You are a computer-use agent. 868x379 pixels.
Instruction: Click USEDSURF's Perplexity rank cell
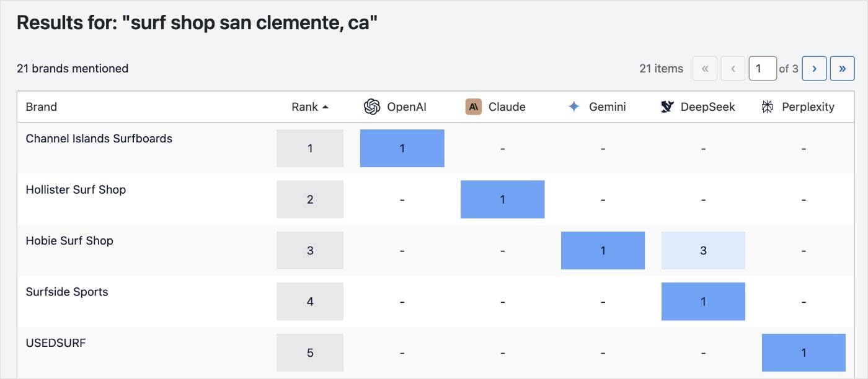point(804,353)
